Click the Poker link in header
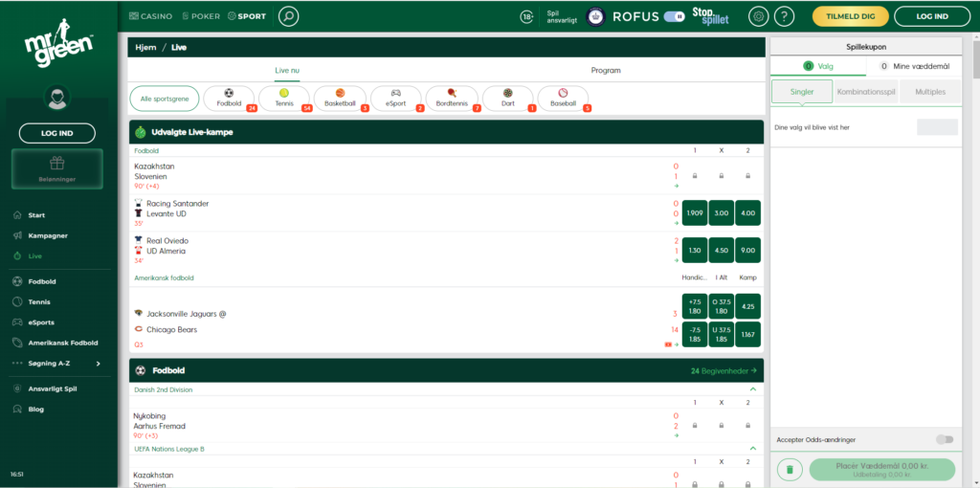Viewport: 980px width, 488px height. click(x=201, y=16)
